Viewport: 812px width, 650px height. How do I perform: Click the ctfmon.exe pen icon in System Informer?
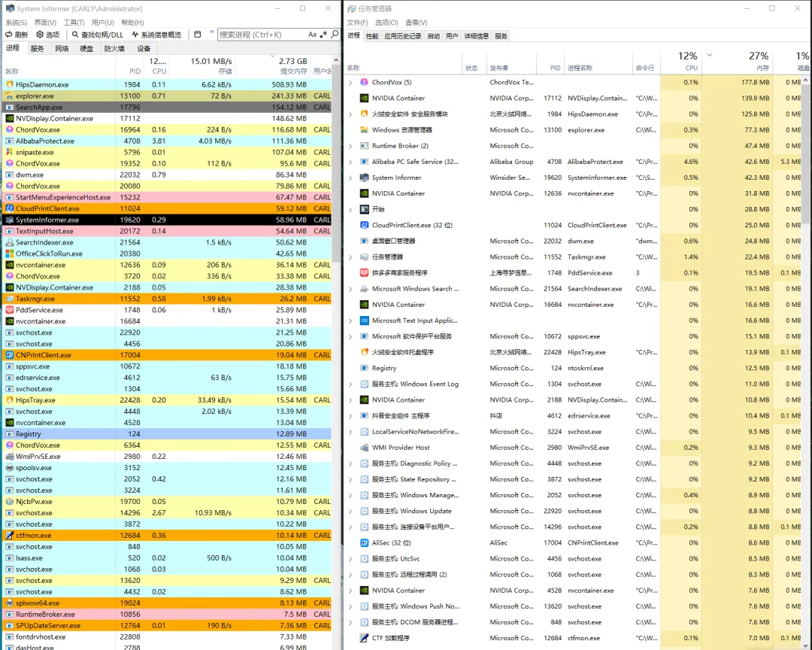[x=9, y=536]
